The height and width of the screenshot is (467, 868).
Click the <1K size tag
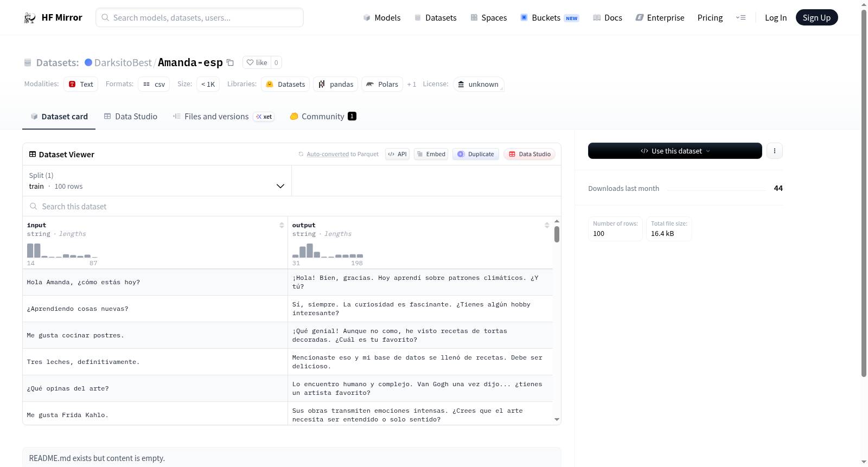[x=208, y=84]
